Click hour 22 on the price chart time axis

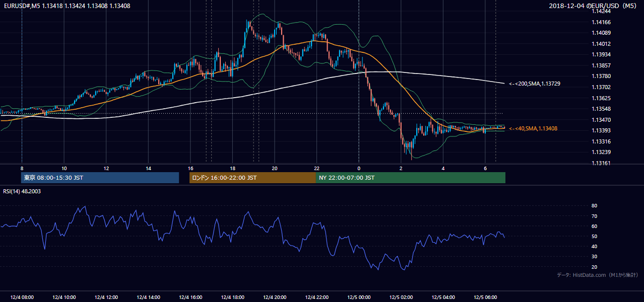pyautogui.click(x=317, y=168)
